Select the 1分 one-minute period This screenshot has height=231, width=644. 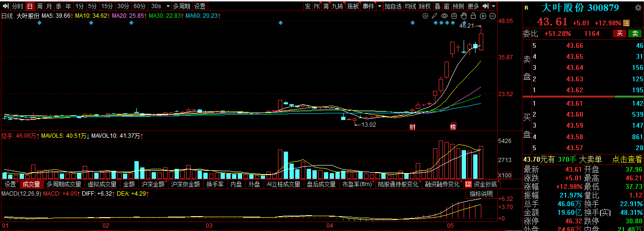[x=80, y=6]
